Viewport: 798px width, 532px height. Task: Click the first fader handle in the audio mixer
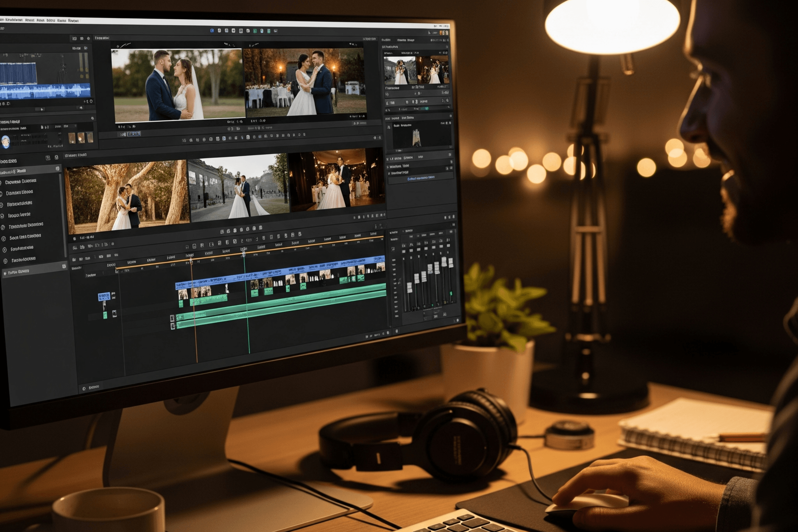(410, 287)
